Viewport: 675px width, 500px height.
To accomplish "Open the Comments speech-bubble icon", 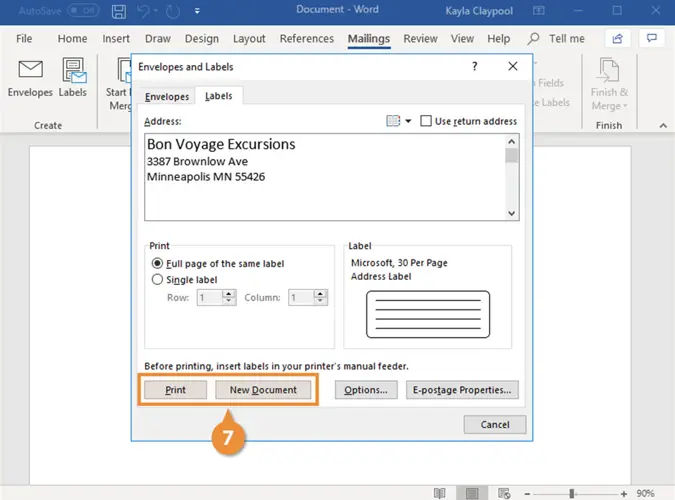I will pyautogui.click(x=652, y=38).
